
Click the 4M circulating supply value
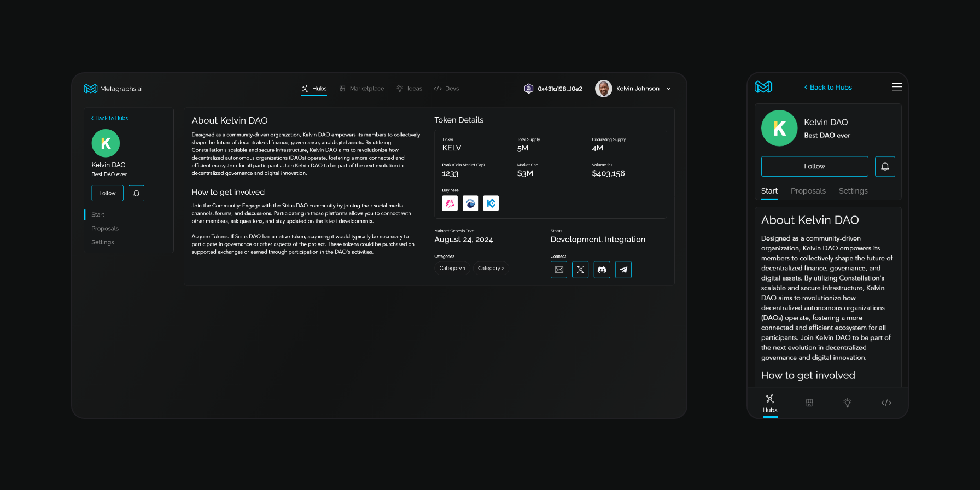597,148
